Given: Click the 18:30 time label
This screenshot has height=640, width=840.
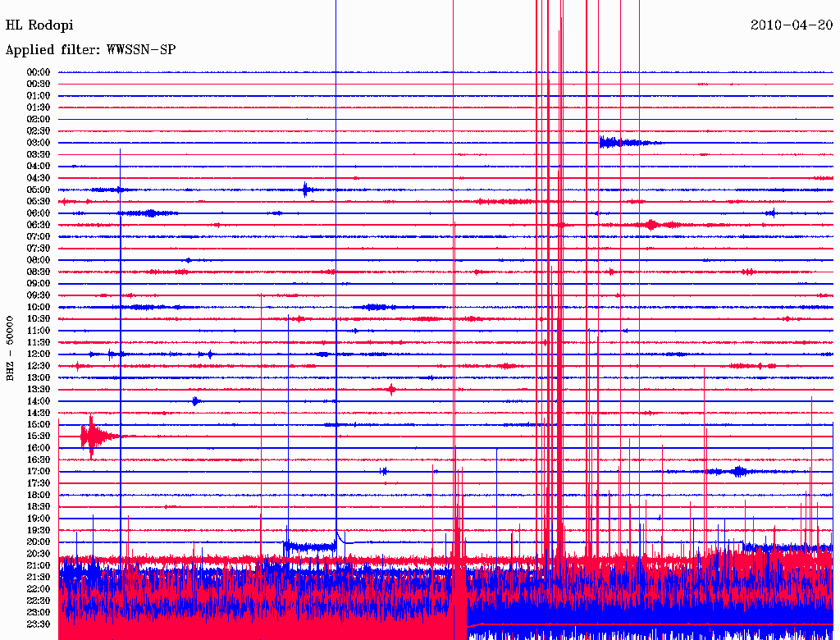Looking at the screenshot, I should [x=39, y=506].
